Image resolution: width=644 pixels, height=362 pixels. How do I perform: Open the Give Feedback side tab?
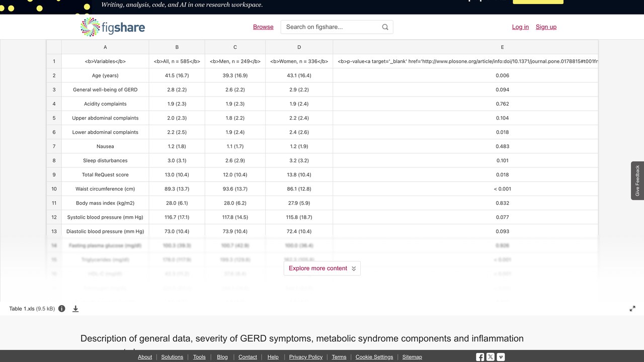tap(637, 180)
